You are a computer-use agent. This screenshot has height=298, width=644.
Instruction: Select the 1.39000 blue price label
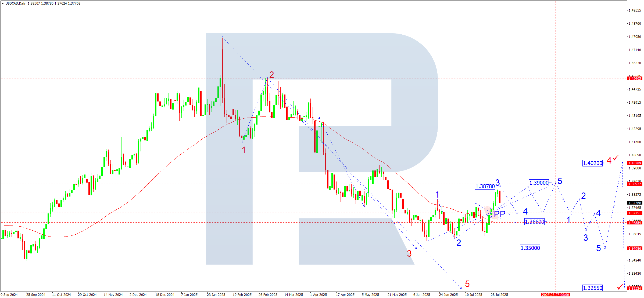coord(539,183)
